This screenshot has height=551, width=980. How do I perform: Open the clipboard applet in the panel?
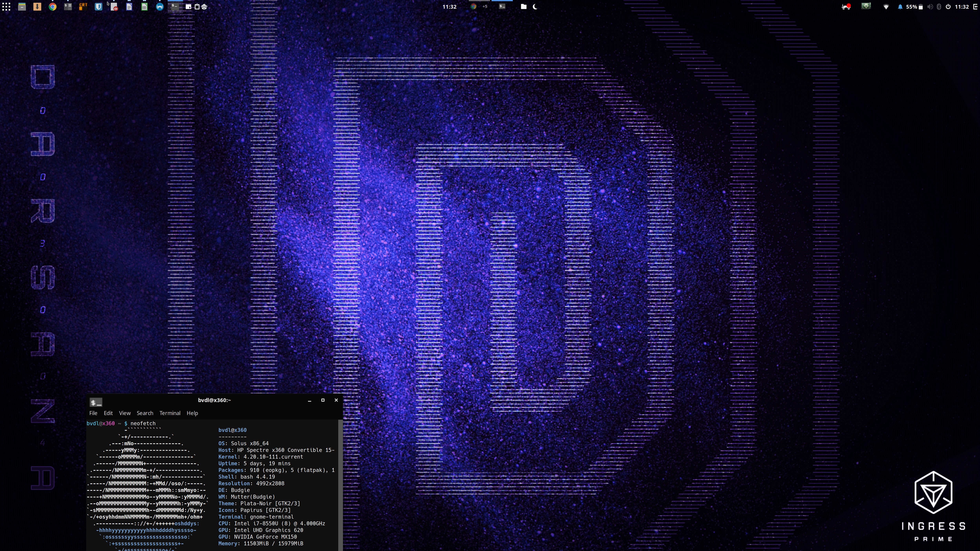pos(197,6)
